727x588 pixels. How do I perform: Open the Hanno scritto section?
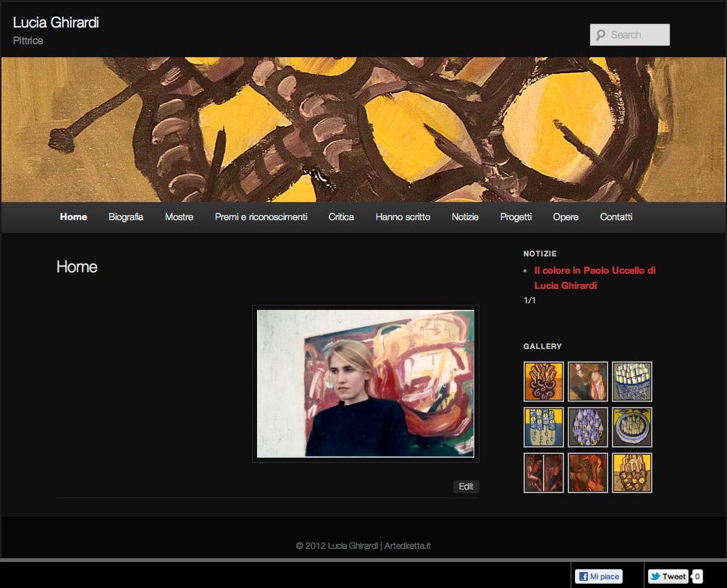(403, 217)
